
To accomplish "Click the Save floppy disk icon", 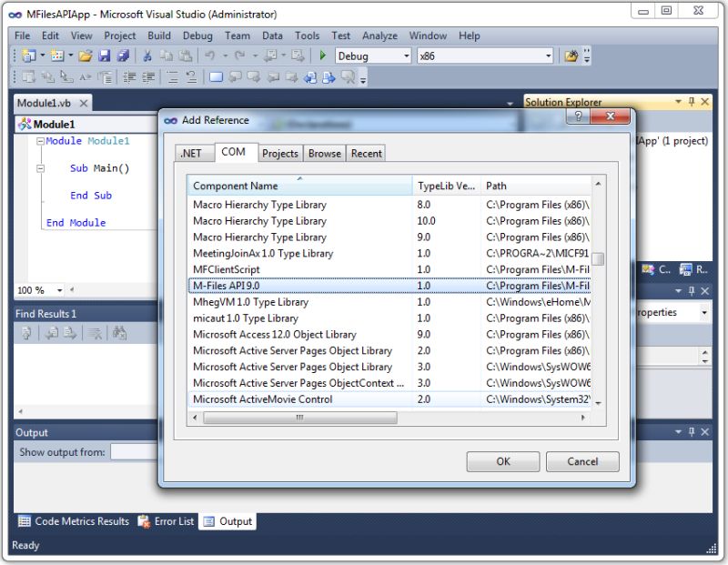I will pos(105,56).
